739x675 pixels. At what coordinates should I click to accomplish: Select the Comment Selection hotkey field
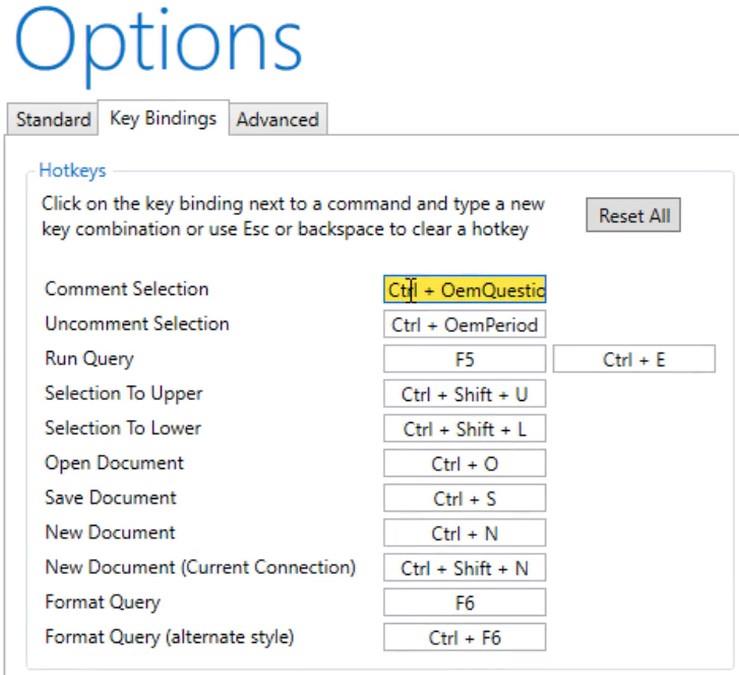pyautogui.click(x=465, y=289)
